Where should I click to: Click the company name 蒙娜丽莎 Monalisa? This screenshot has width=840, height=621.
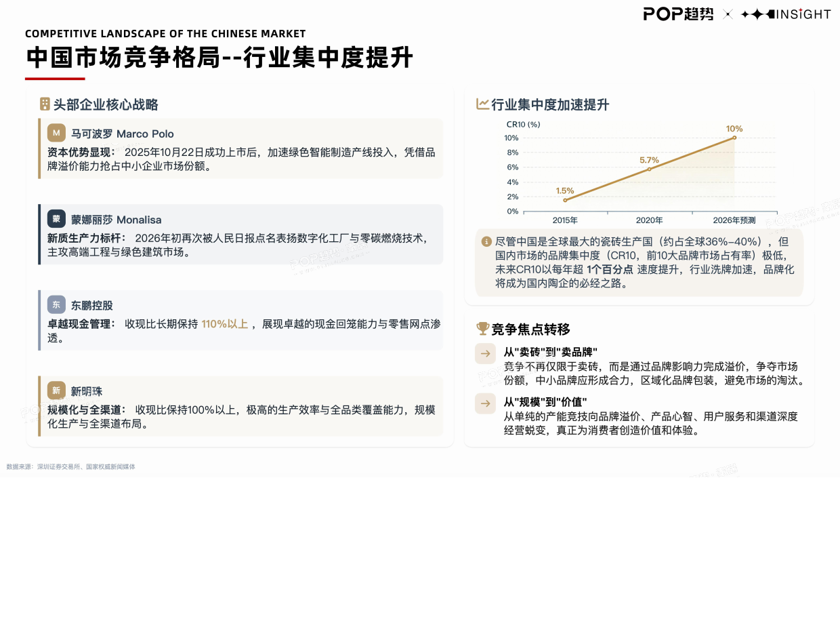(117, 220)
